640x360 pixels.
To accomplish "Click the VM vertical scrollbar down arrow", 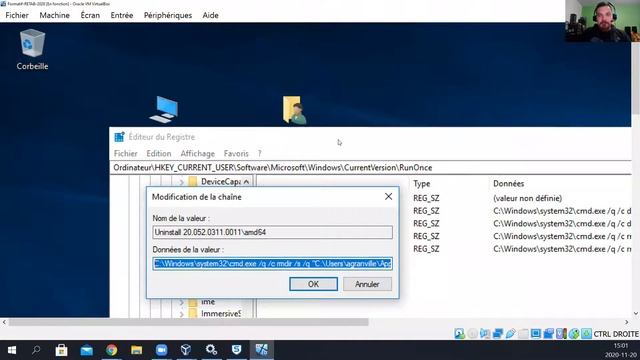I will (x=636, y=313).
